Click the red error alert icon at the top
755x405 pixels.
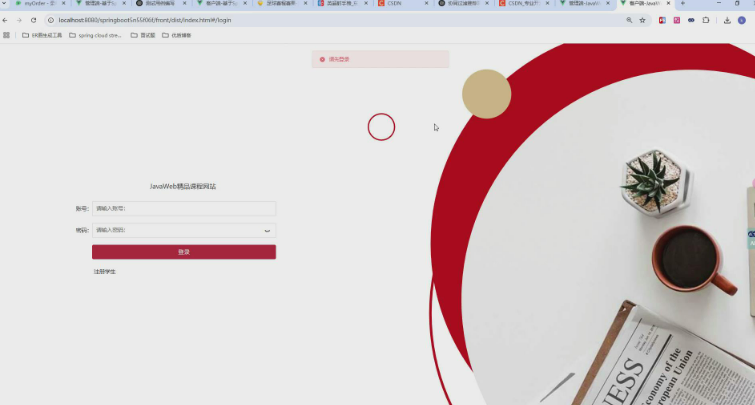(322, 59)
